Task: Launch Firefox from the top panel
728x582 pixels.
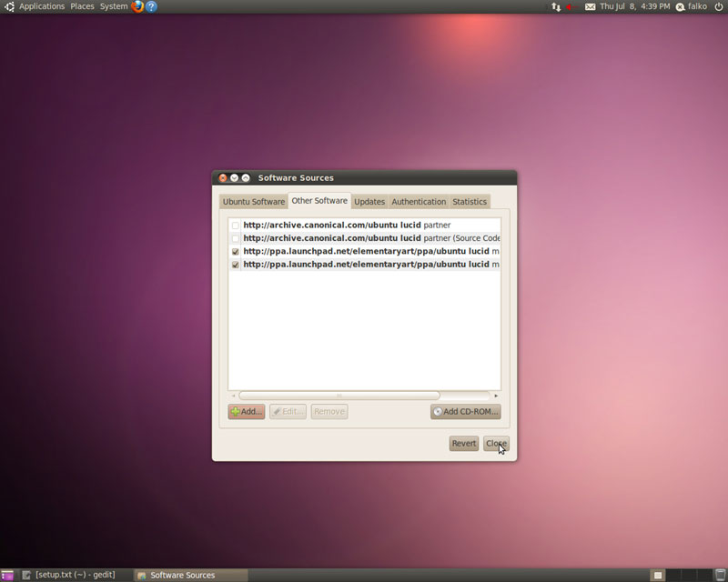Action: coord(137,6)
